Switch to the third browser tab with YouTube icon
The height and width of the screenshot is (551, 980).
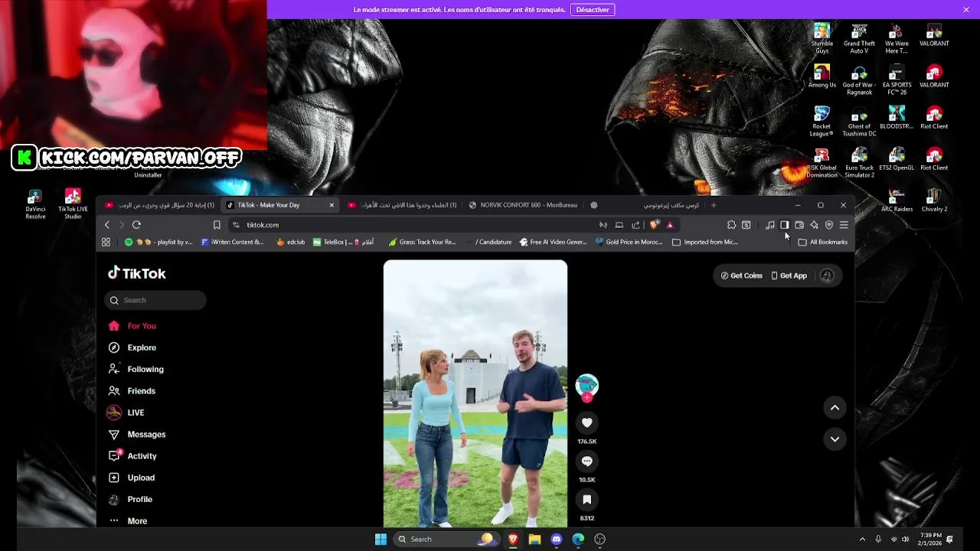pos(402,205)
